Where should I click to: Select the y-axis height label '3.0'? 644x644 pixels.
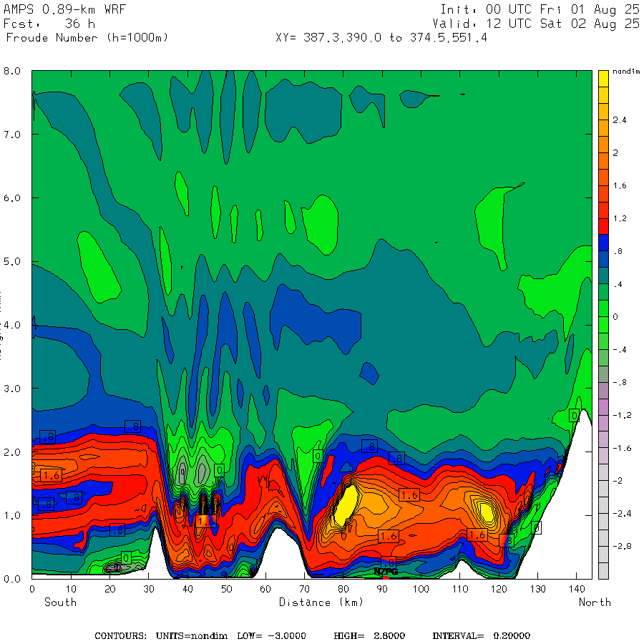click(12, 389)
